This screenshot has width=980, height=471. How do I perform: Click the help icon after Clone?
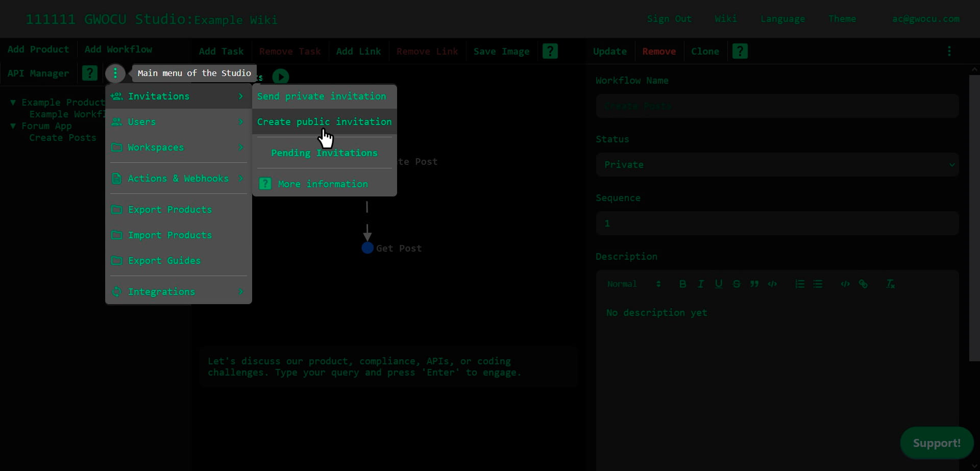(740, 51)
